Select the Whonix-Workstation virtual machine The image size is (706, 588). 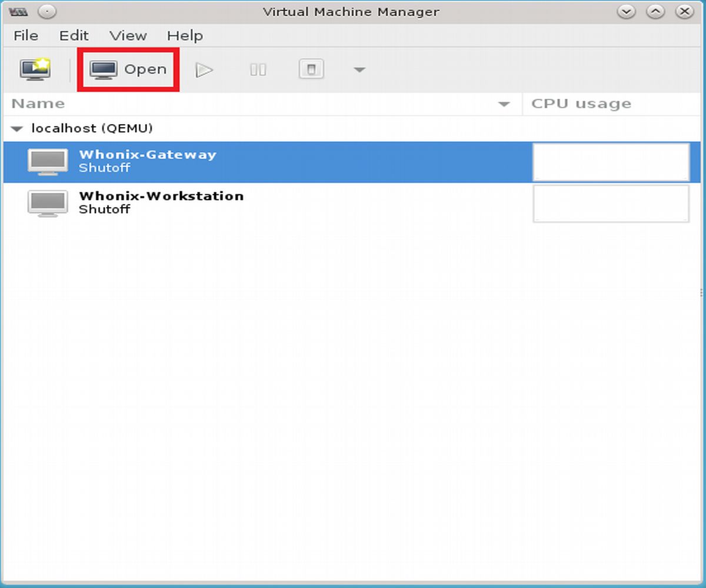pos(161,202)
